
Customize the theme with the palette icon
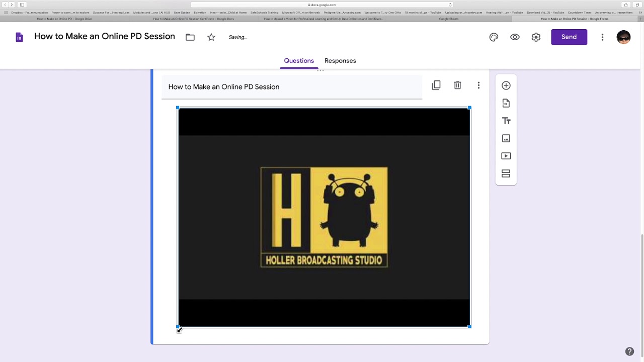pyautogui.click(x=494, y=37)
